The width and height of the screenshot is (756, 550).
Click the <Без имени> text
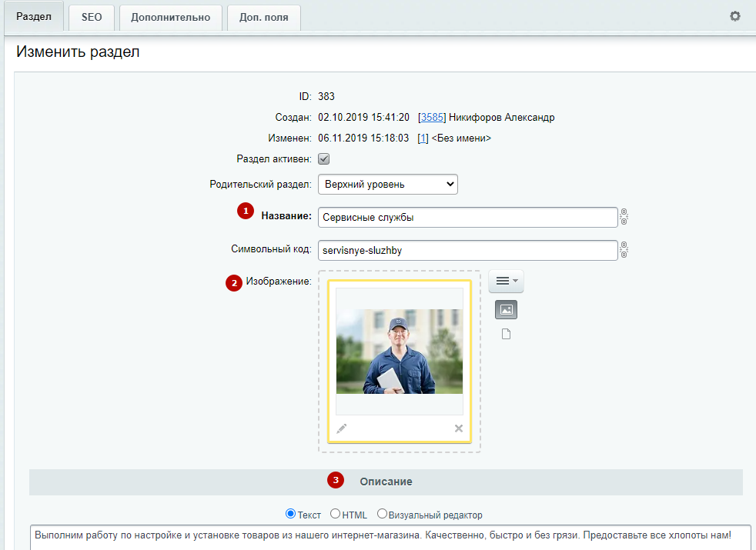pos(461,138)
